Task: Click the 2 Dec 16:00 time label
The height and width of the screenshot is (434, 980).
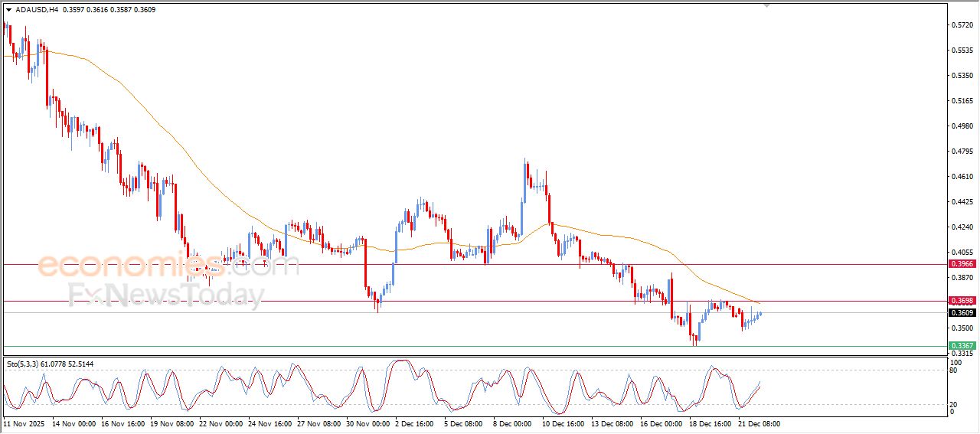Action: 414,423
